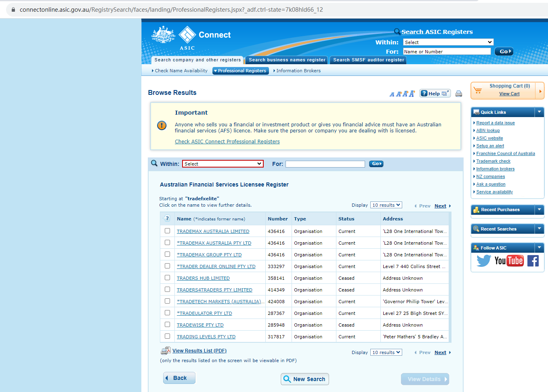This screenshot has height=392, width=548.
Task: Click the shopping cart icon
Action: tap(478, 90)
